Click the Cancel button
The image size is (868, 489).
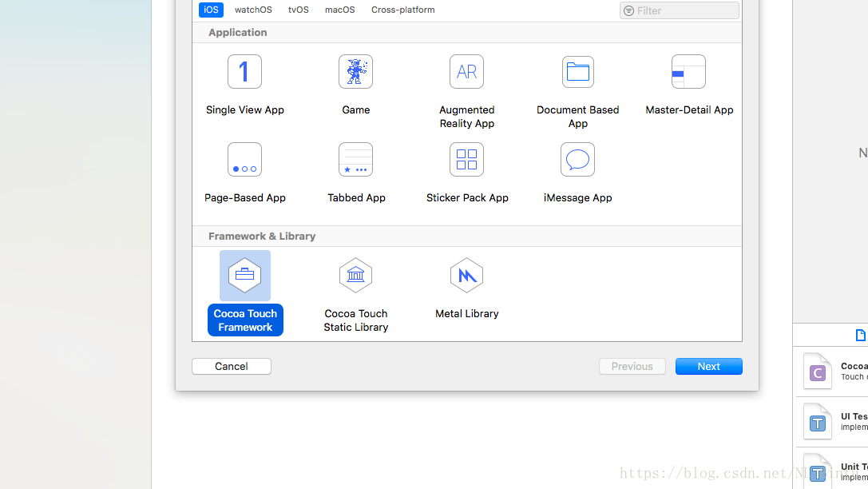click(x=232, y=366)
